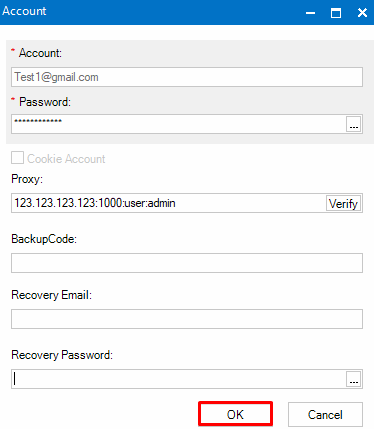The width and height of the screenshot is (374, 429).
Task: Click the ellipsis button in the Password field
Action: click(354, 124)
